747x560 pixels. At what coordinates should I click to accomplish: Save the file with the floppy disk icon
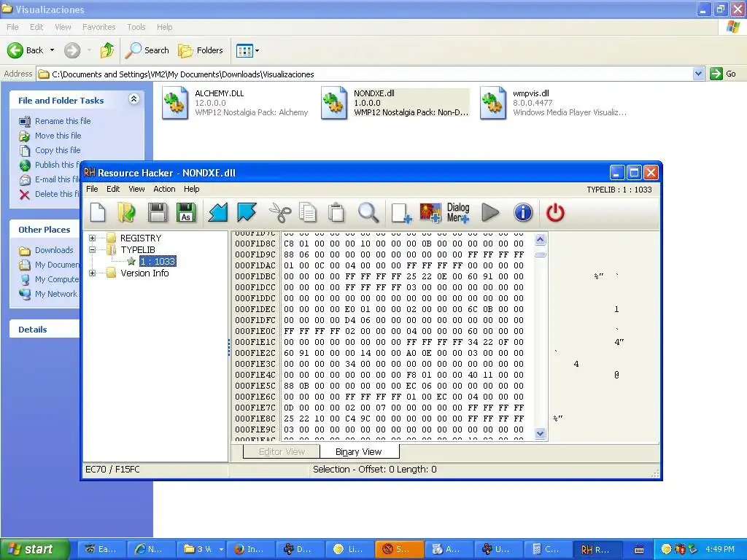pos(158,212)
